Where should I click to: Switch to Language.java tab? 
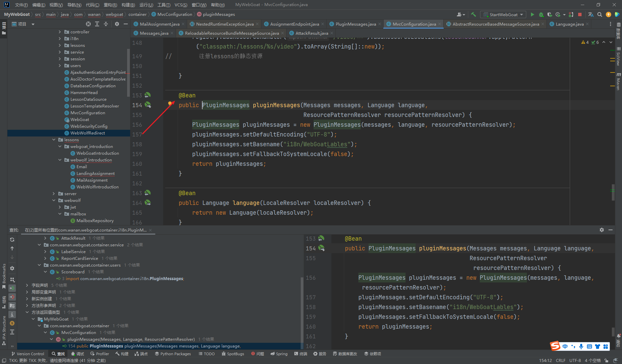[570, 24]
